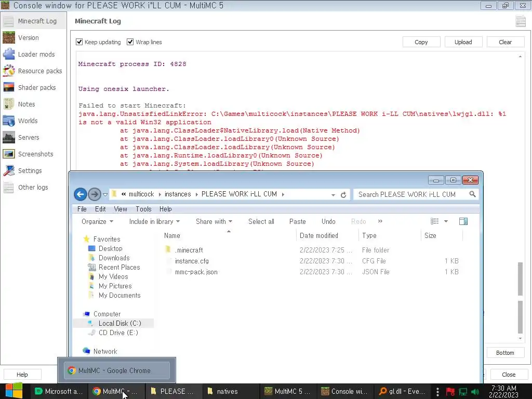Open the Explorer Edit menu
The height and width of the screenshot is (399, 532).
(100, 209)
